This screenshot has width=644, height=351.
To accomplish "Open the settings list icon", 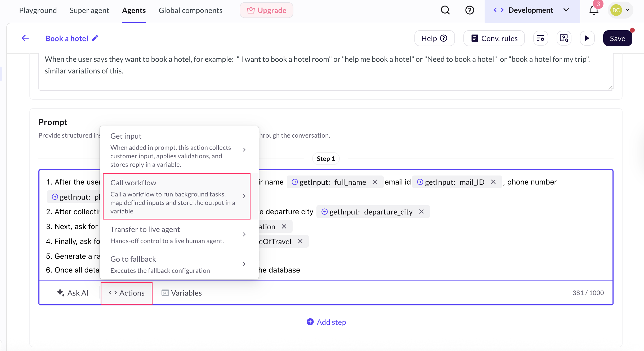I will point(540,38).
